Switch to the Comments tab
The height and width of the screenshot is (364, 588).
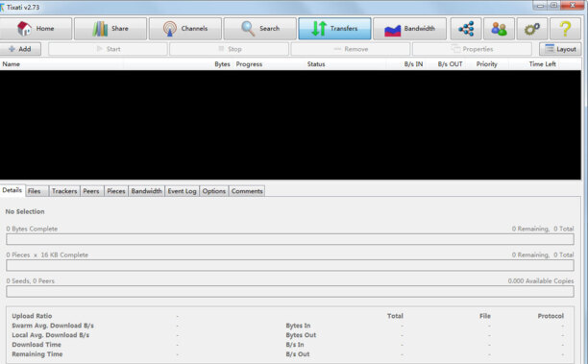(247, 191)
